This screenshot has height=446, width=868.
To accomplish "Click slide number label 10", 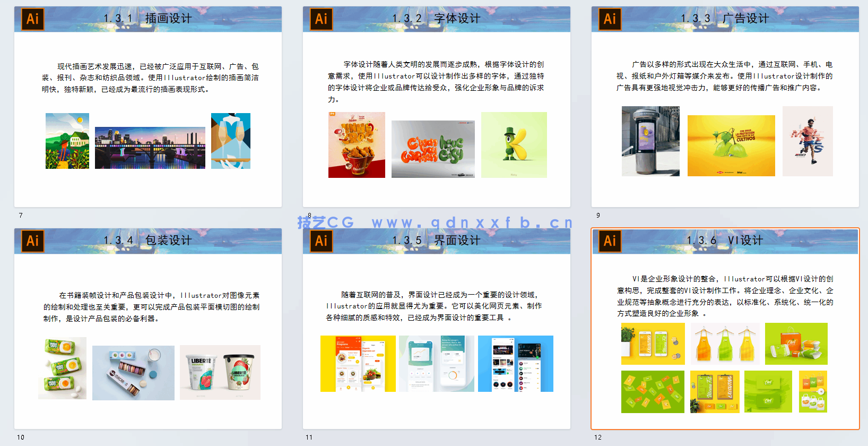I will [21, 438].
